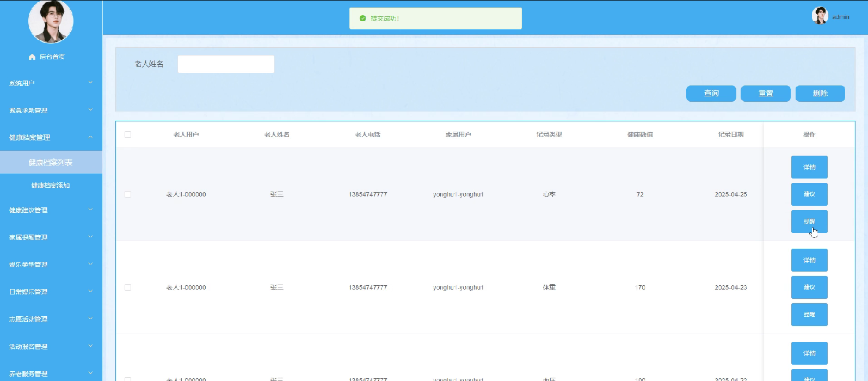The height and width of the screenshot is (381, 868).
Task: Focus the 老人姓名 search input field
Action: tap(226, 64)
